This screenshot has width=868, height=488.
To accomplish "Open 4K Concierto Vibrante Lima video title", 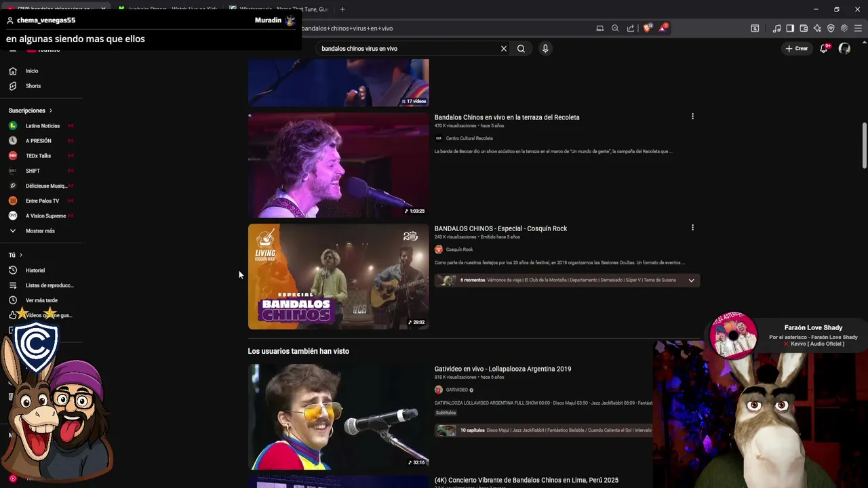I will [x=526, y=480].
